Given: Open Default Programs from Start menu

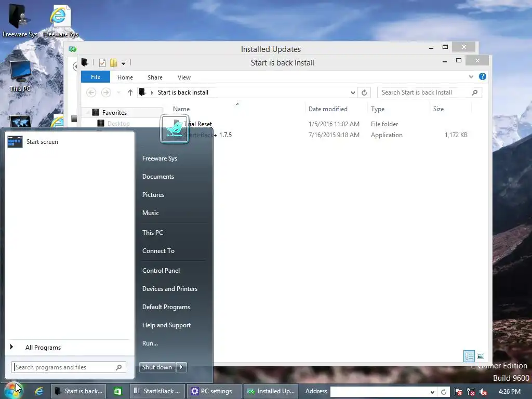Looking at the screenshot, I should (x=166, y=307).
